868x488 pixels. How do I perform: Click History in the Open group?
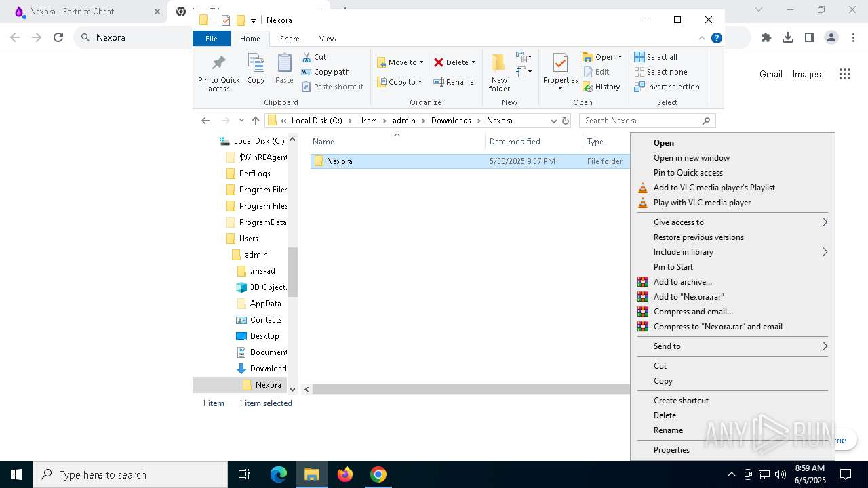pyautogui.click(x=601, y=87)
